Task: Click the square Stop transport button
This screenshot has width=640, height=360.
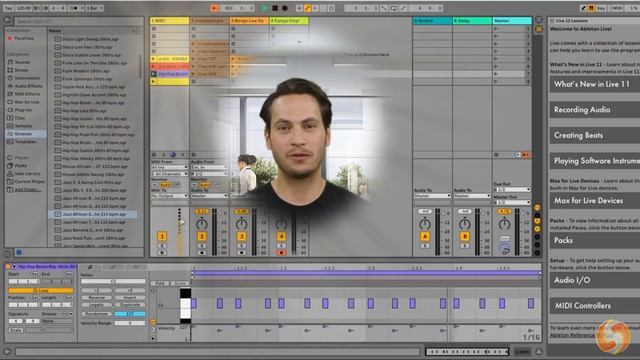Action: click(275, 8)
